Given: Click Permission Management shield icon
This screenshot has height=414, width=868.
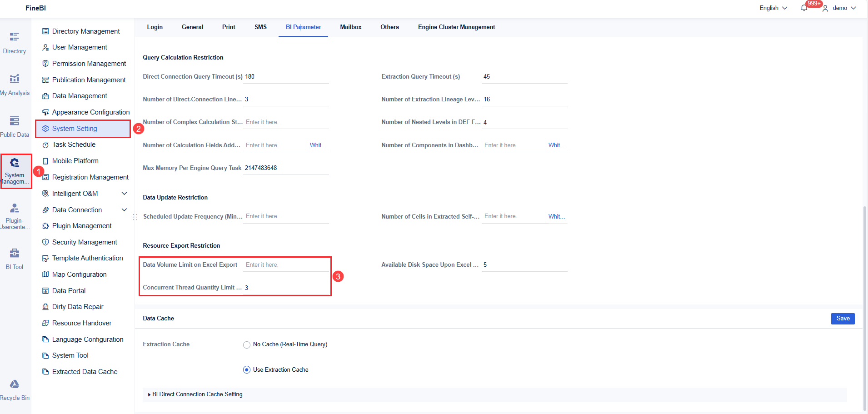Looking at the screenshot, I should coord(45,64).
